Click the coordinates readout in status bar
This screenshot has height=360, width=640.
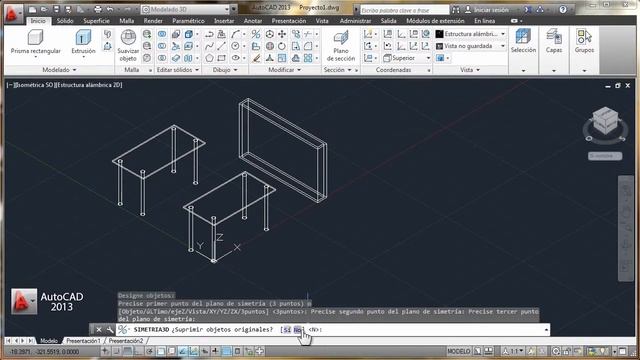pos(44,351)
